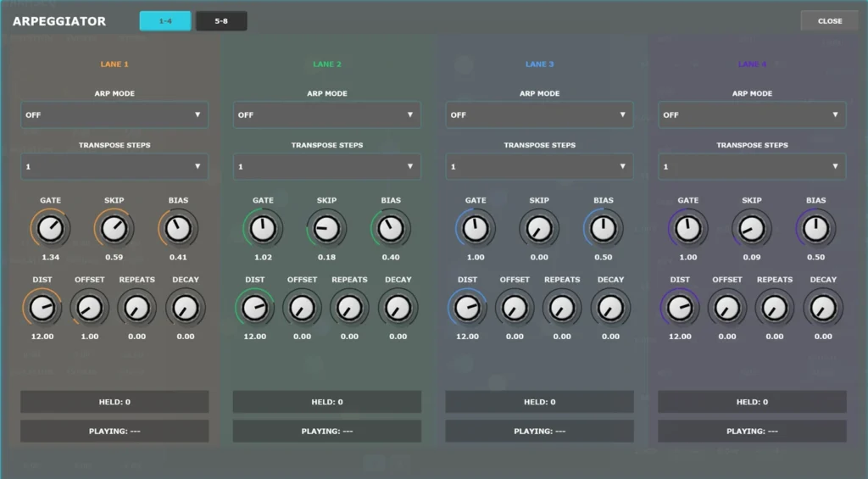This screenshot has width=868, height=479.
Task: Click Lane 1 Skip knob
Action: pyautogui.click(x=114, y=228)
